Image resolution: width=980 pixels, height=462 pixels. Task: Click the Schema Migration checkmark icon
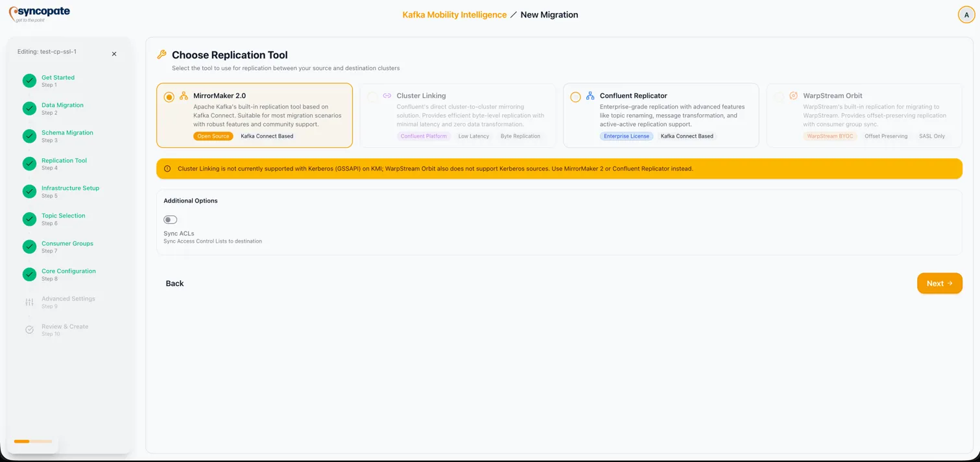29,136
